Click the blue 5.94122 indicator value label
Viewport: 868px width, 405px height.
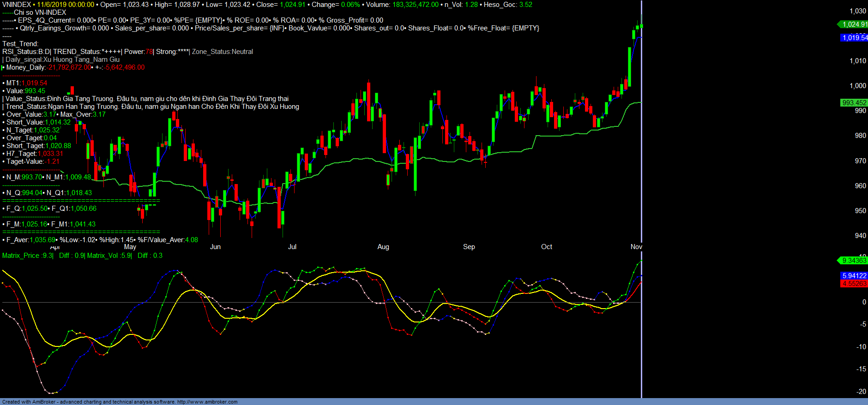[x=854, y=276]
